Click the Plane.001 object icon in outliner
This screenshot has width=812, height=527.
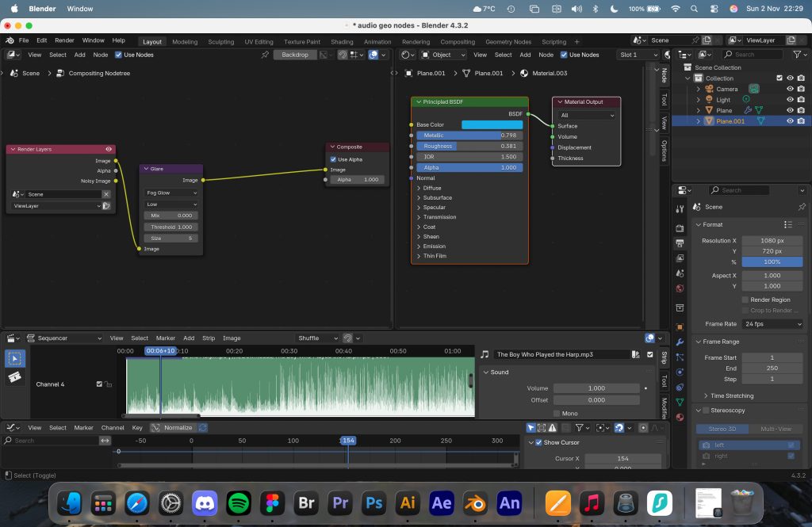(x=709, y=121)
